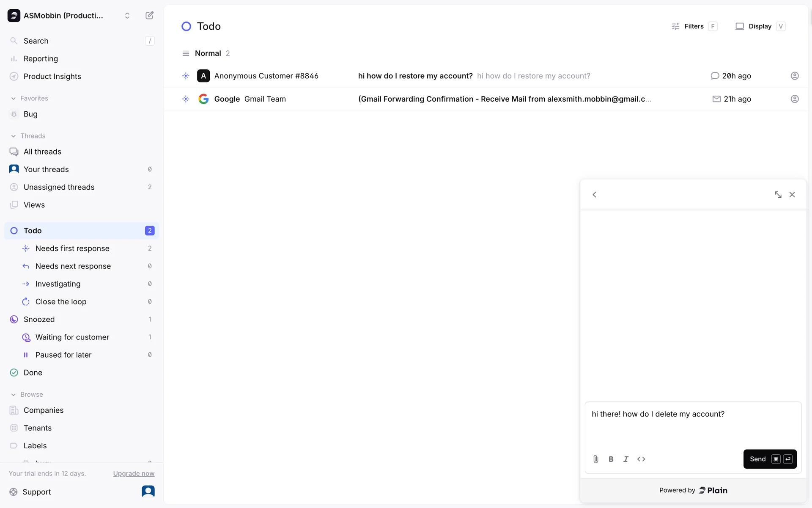The width and height of the screenshot is (812, 508).
Task: Insert code block in chat message
Action: [x=641, y=459]
